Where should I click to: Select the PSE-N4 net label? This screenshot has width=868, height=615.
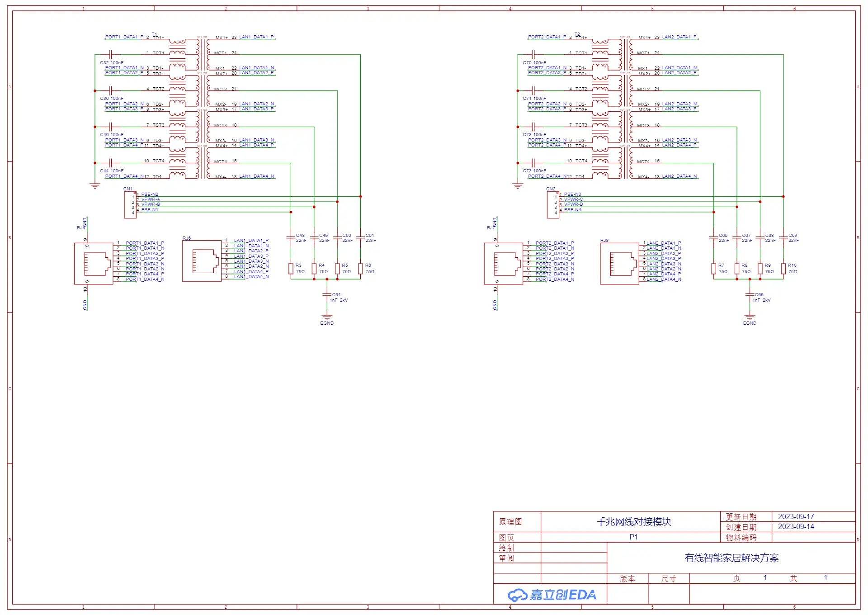tap(572, 210)
